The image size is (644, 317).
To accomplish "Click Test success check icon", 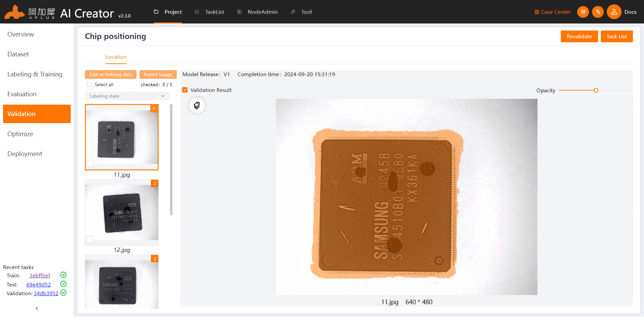I will [63, 284].
